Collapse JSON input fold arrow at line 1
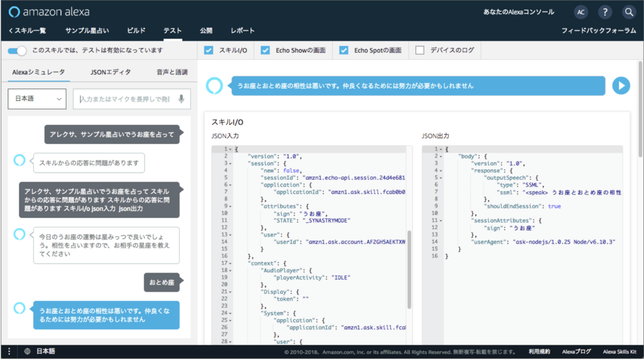Screen dimensions: 644x361 [x=230, y=150]
